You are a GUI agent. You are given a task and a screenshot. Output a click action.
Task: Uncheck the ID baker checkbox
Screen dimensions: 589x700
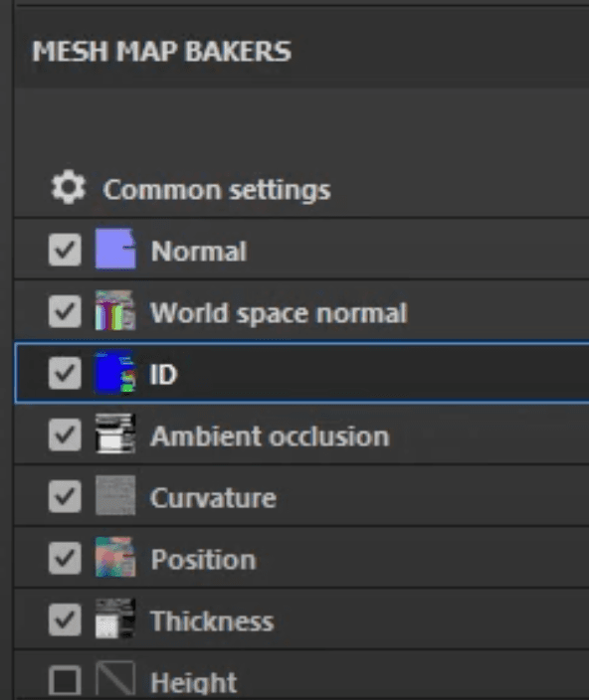pyautogui.click(x=65, y=373)
